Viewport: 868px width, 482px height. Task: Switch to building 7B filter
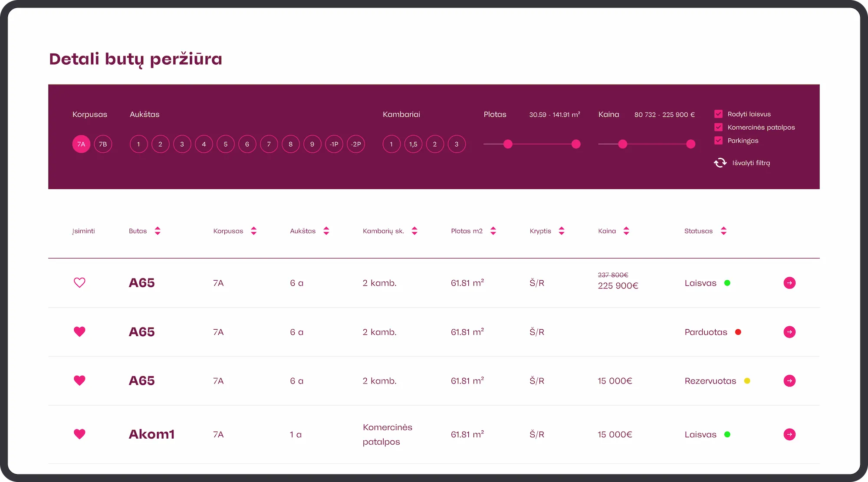pos(103,144)
